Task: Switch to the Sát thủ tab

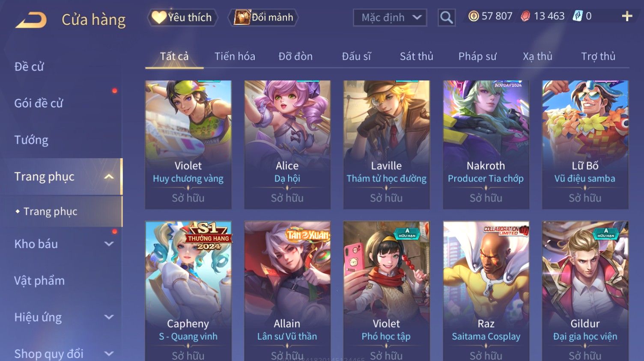Action: [416, 56]
